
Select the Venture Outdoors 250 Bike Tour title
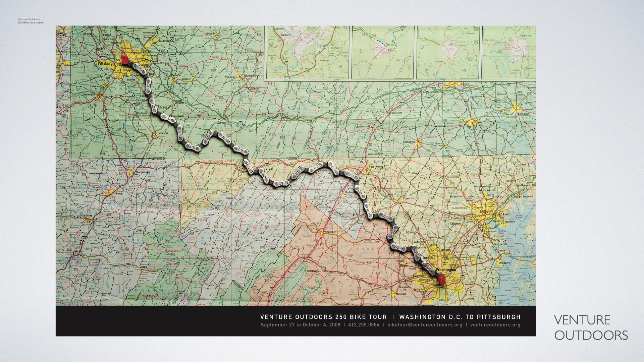[323, 317]
